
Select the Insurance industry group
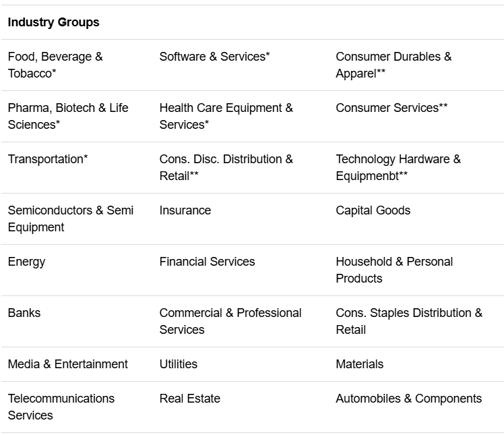pyautogui.click(x=185, y=210)
